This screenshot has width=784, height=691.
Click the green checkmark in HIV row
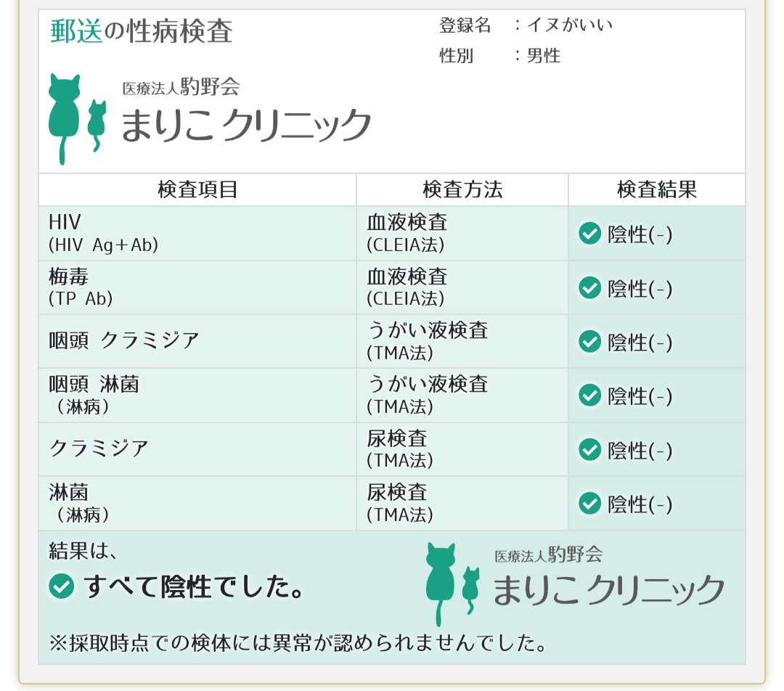pos(589,234)
